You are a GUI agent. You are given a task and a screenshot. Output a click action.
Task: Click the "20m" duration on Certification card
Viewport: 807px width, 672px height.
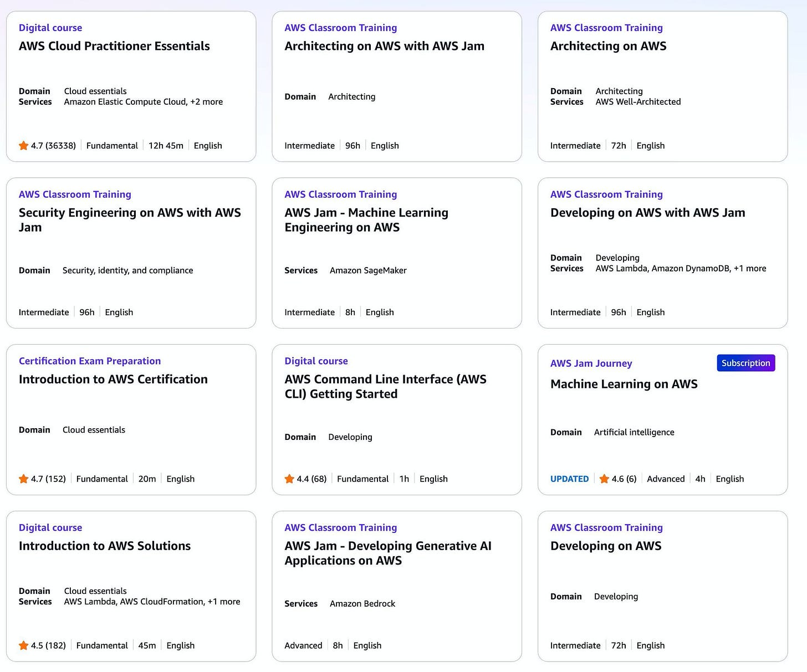pyautogui.click(x=147, y=479)
